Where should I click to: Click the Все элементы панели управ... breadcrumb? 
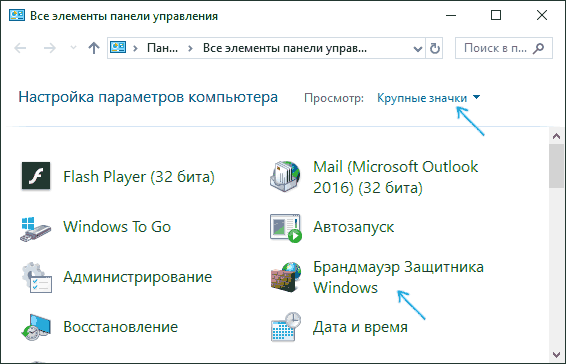click(x=285, y=48)
